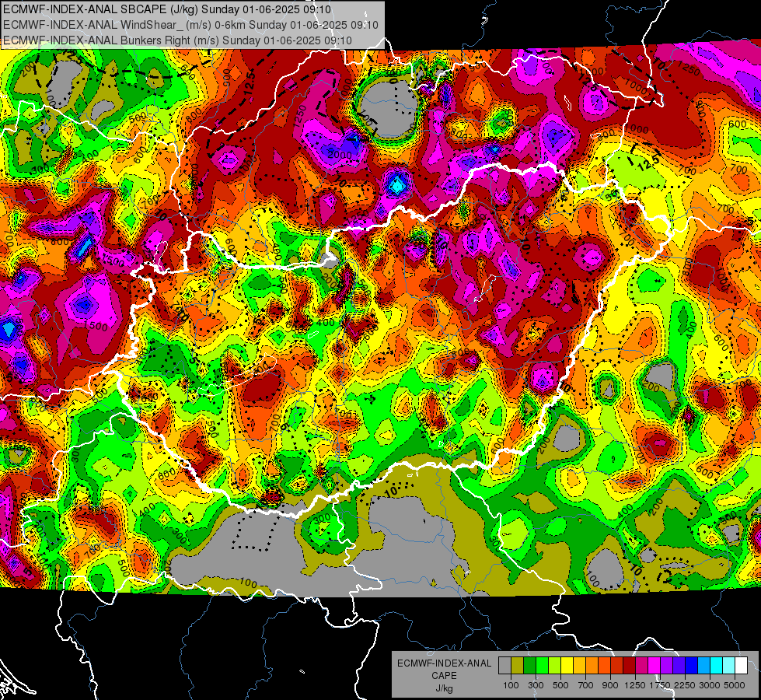Click the legend value 900
Image resolution: width=761 pixels, height=700 pixels.
[610, 685]
